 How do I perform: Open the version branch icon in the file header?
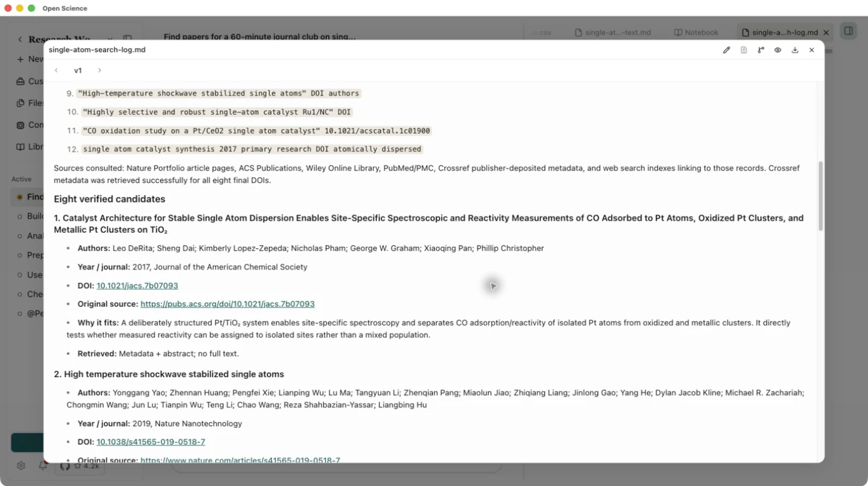[x=760, y=50]
